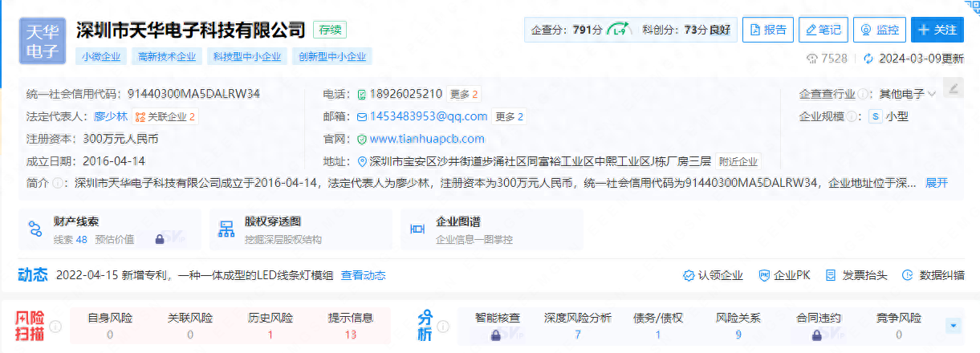Select the 高新技术企业 tag
Viewport: 980px width, 353px height.
point(167,56)
